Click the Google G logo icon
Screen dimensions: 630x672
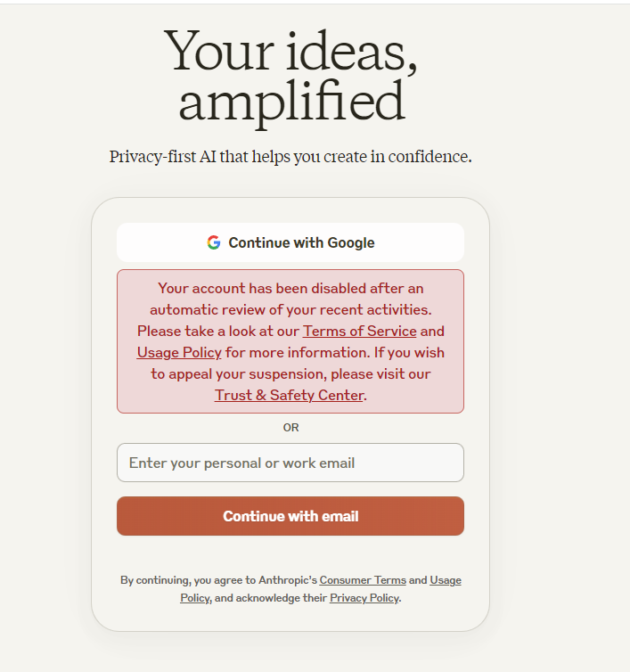[x=214, y=242]
